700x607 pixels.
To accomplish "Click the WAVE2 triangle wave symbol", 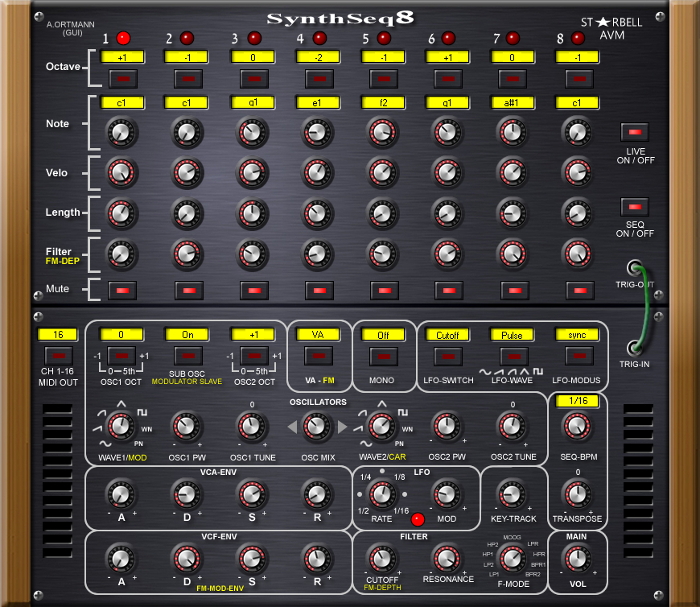I will click(x=381, y=404).
